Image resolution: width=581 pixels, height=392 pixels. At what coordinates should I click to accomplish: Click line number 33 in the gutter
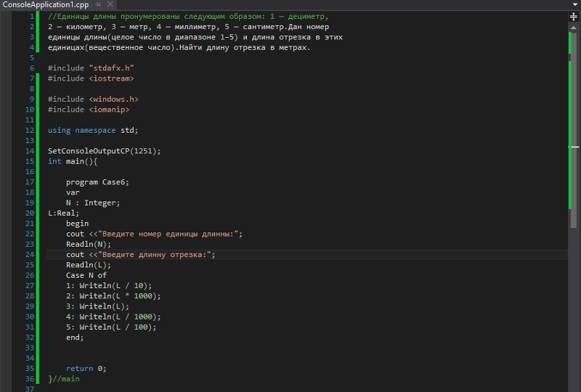pyautogui.click(x=30, y=348)
